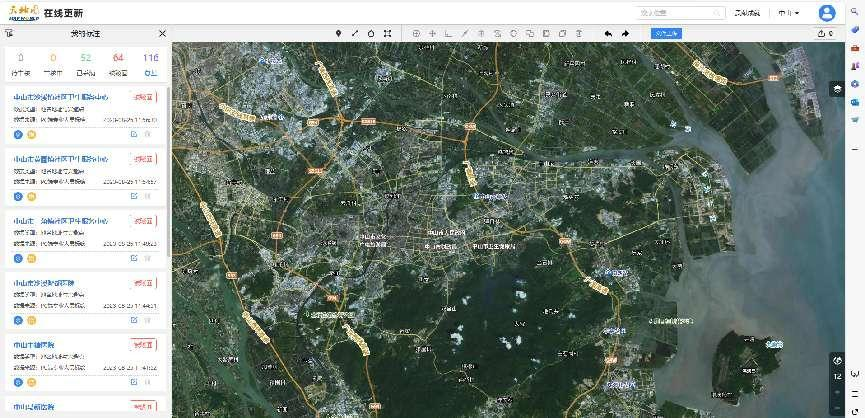This screenshot has width=865, height=418.
Task: Select the polygon drawing tool
Action: click(371, 34)
